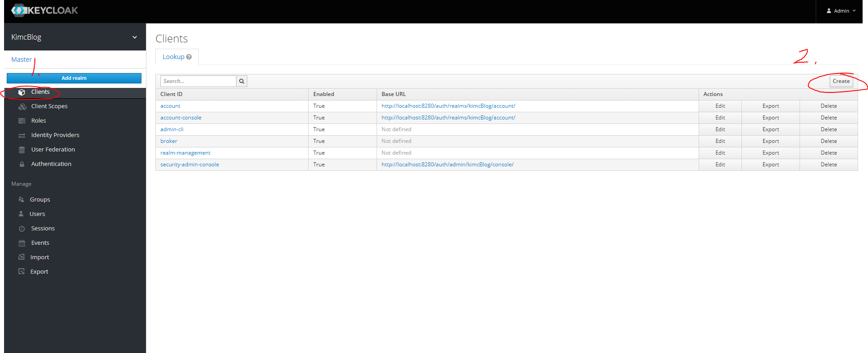Edit the account-console client

[x=720, y=118]
